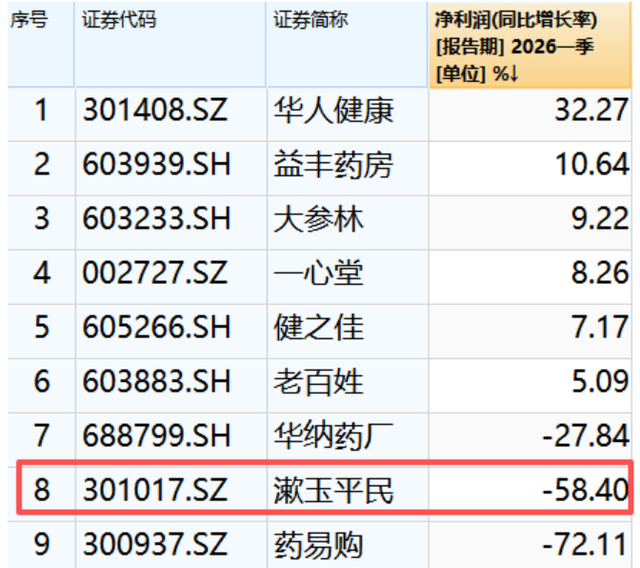Open the 药易购 security name

click(x=318, y=545)
